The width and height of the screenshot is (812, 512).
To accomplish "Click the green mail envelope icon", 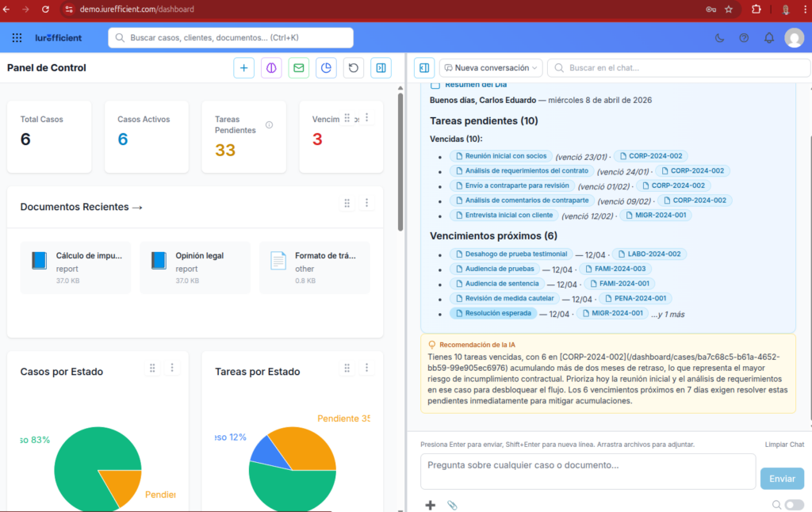I will [299, 68].
